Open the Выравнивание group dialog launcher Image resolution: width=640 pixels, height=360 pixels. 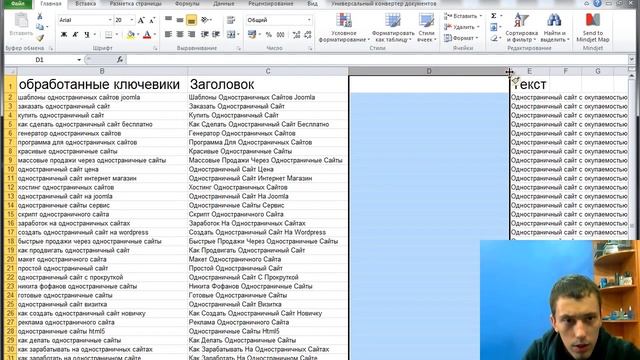(238, 48)
